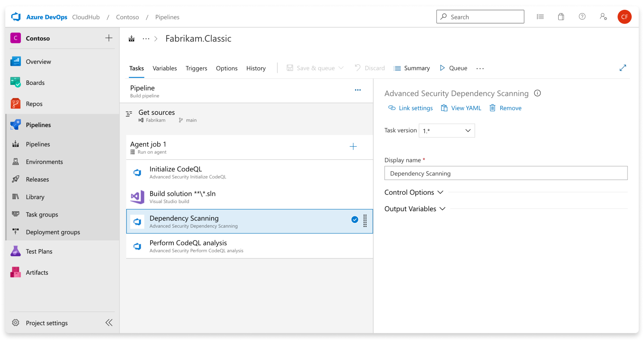Click the drag handle on Dependency Scanning task
The width and height of the screenshot is (644, 341).
pos(365,221)
